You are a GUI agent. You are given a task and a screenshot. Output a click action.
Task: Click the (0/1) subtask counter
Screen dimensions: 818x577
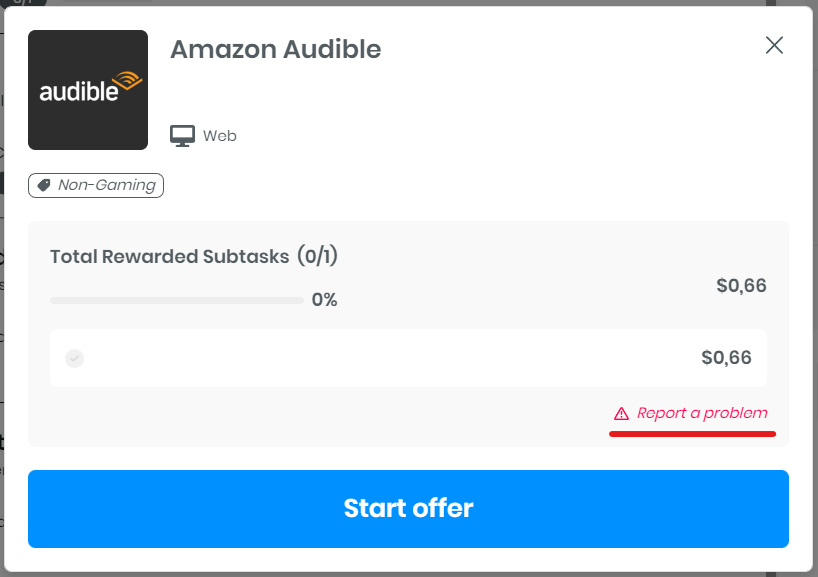point(318,257)
